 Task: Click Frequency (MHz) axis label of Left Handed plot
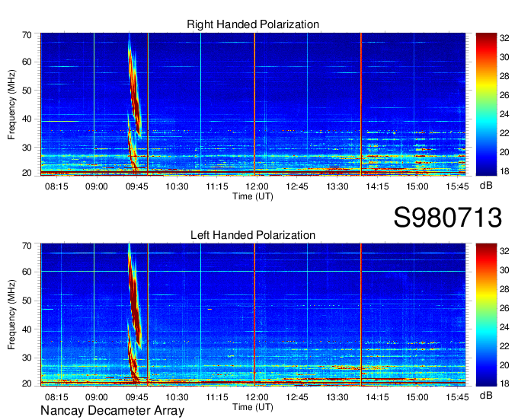pyautogui.click(x=11, y=315)
